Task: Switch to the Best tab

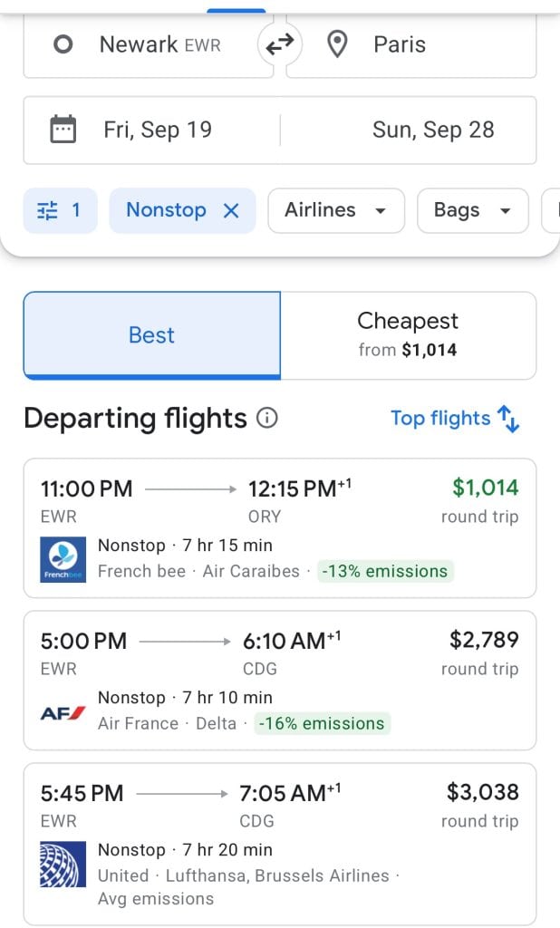Action: (151, 335)
